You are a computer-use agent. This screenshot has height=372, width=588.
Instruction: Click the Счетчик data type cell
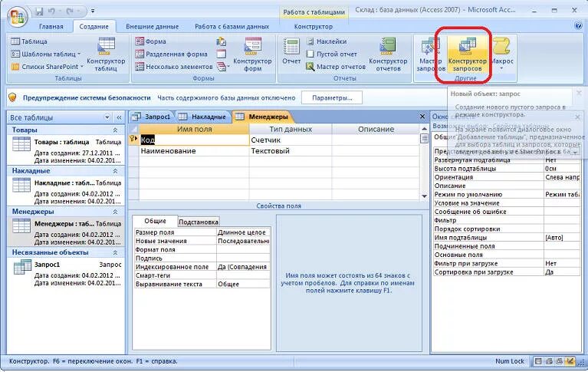pyautogui.click(x=291, y=140)
